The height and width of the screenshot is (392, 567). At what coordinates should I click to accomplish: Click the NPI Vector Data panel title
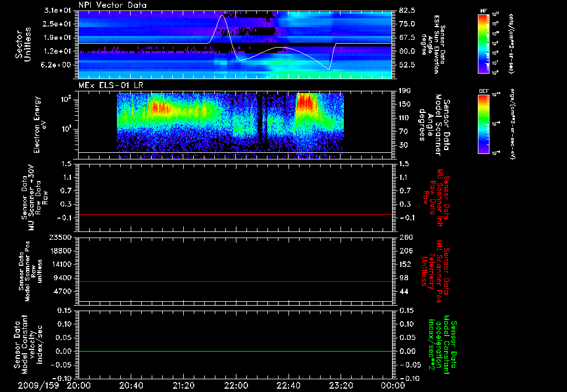pos(112,5)
